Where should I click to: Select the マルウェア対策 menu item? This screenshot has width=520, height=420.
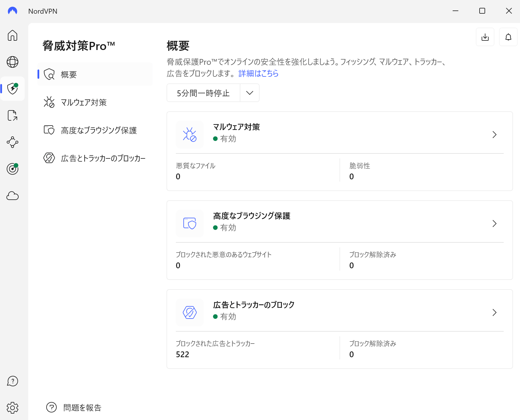tap(95, 102)
